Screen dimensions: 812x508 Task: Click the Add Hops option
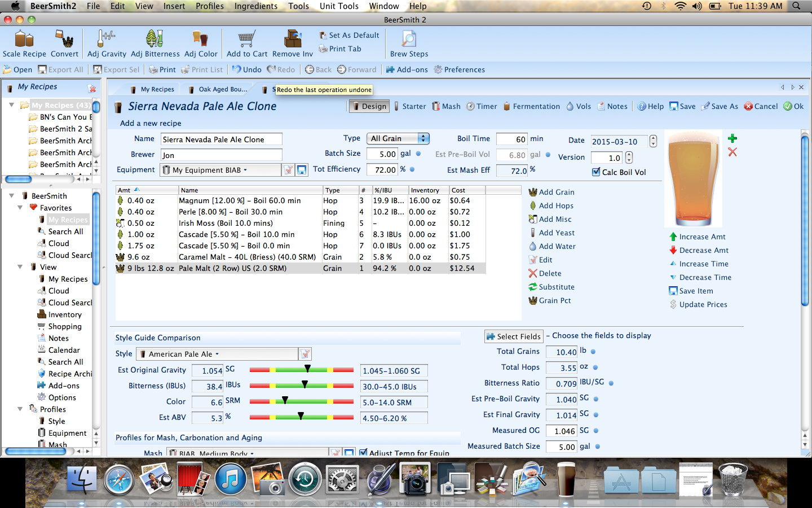pyautogui.click(x=550, y=205)
